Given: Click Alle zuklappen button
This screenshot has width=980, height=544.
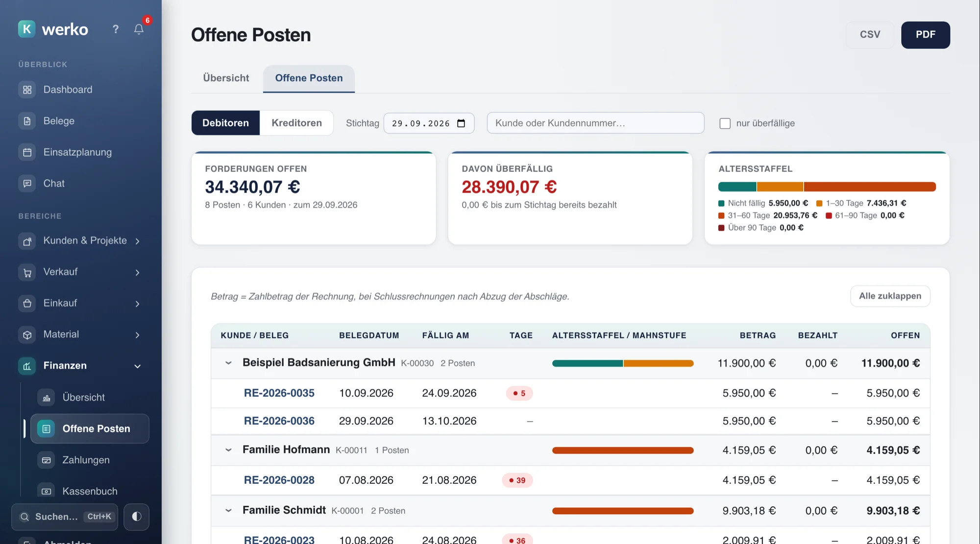Looking at the screenshot, I should coord(890,296).
